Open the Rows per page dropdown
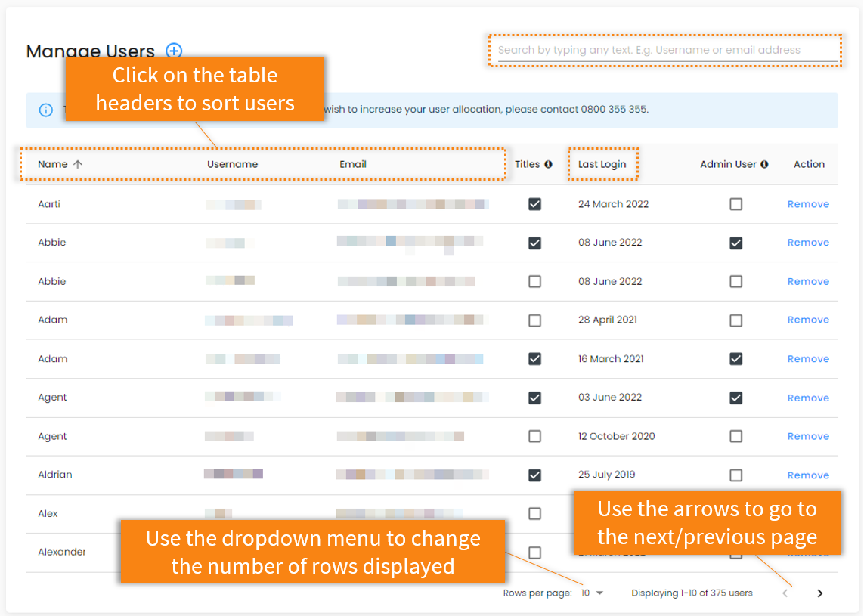Viewport: 864px width, 616px height. (593, 593)
